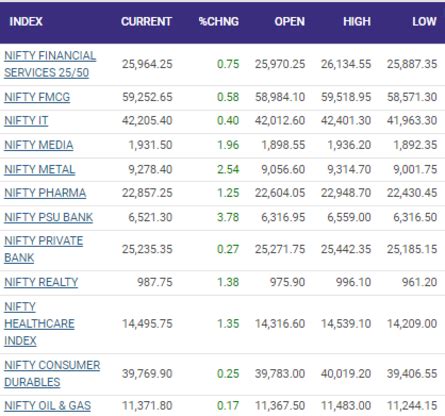Select low value 25,887.35
Viewport: 445px width, 416px height.
(412, 64)
